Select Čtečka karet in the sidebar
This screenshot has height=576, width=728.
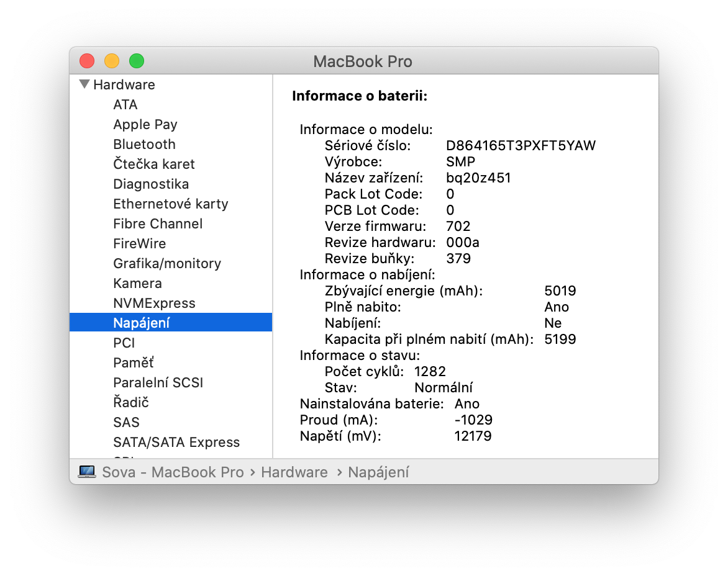click(154, 164)
